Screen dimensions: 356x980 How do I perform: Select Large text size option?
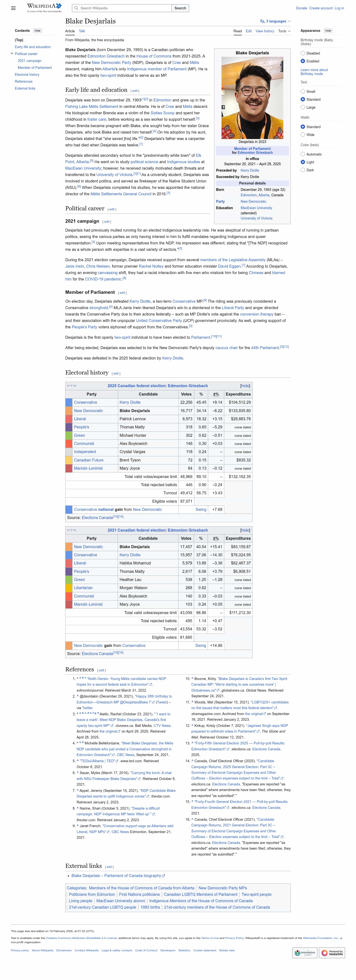coord(303,107)
